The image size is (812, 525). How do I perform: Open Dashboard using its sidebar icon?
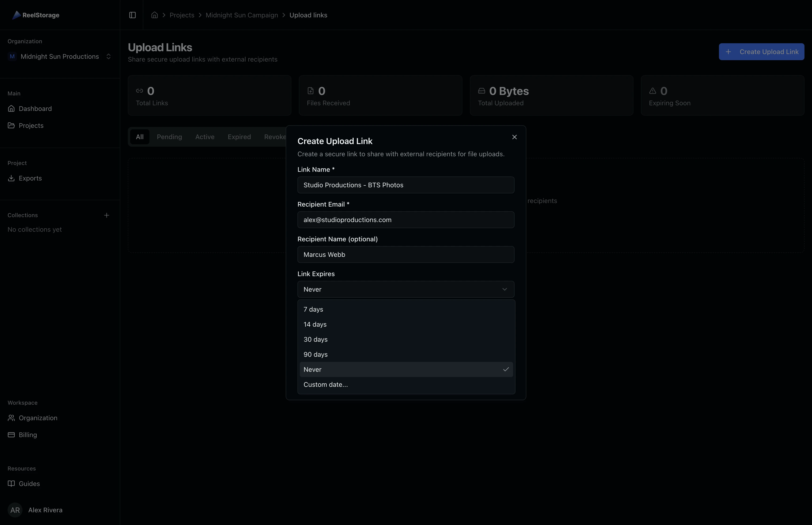point(12,108)
